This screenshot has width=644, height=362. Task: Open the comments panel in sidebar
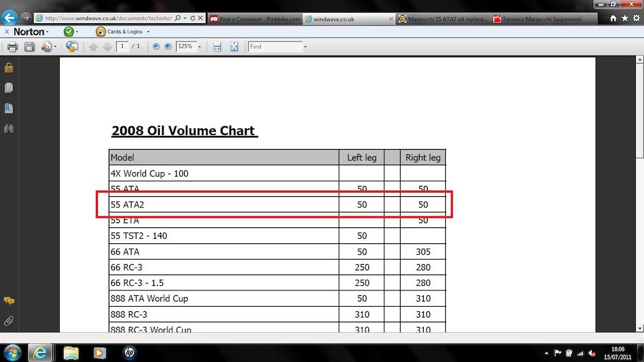point(9,302)
